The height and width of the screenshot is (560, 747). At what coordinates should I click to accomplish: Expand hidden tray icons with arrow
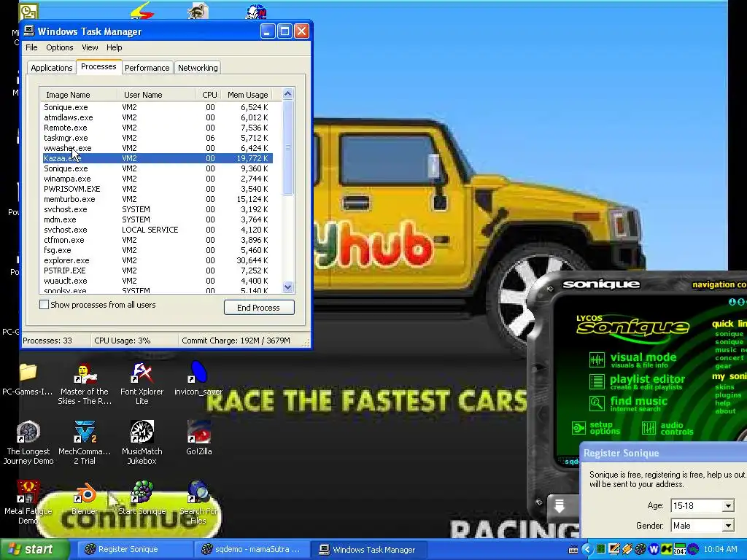tap(587, 550)
